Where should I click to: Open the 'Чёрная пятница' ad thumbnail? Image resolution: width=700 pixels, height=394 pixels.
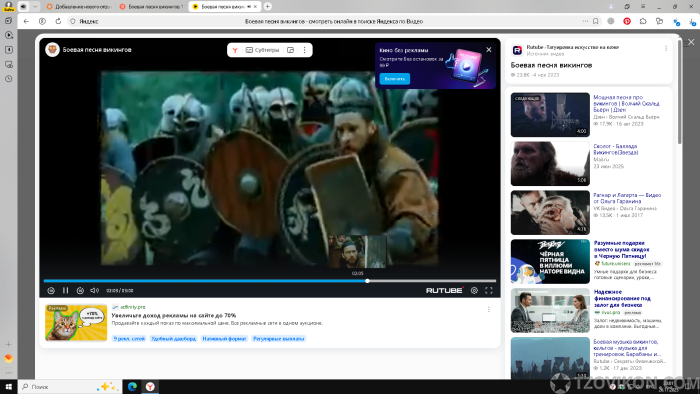550,261
